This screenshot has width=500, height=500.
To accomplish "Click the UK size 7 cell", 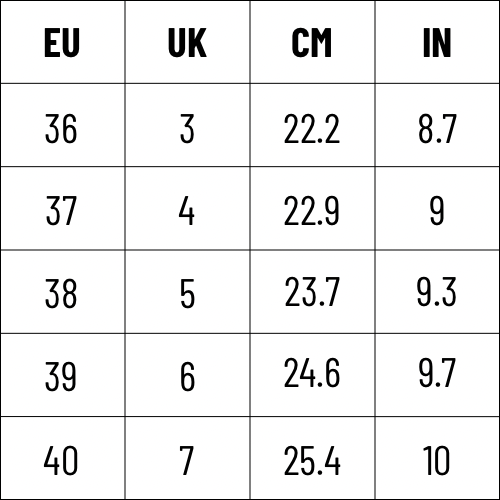I will [187, 460].
